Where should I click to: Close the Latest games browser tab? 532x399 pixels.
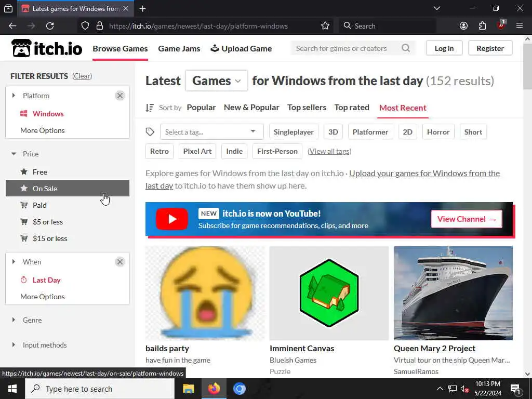(x=126, y=8)
